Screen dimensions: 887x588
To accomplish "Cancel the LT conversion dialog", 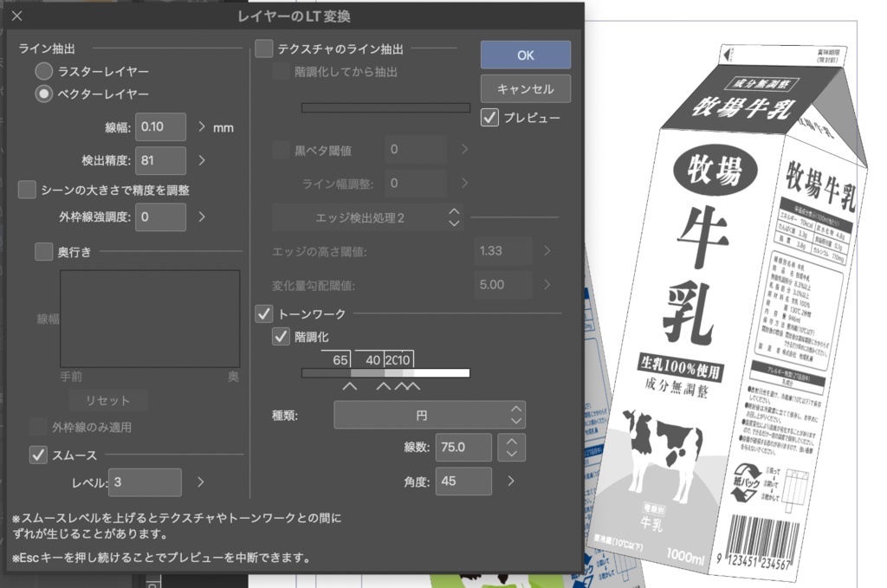I will [x=525, y=88].
